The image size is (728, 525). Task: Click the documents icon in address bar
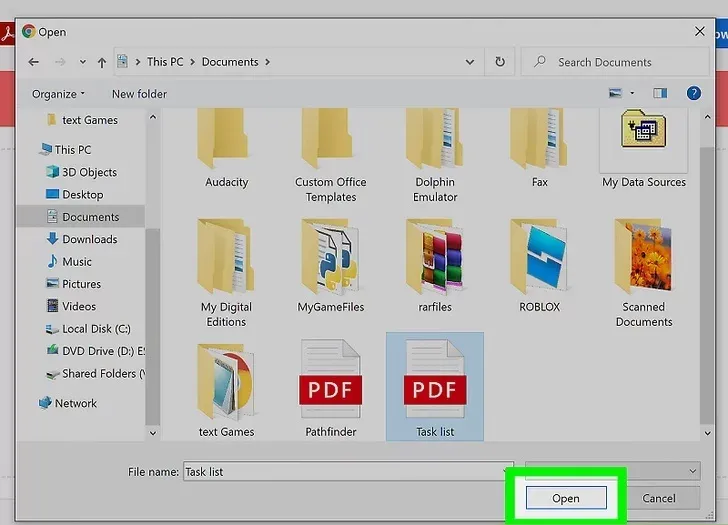122,61
